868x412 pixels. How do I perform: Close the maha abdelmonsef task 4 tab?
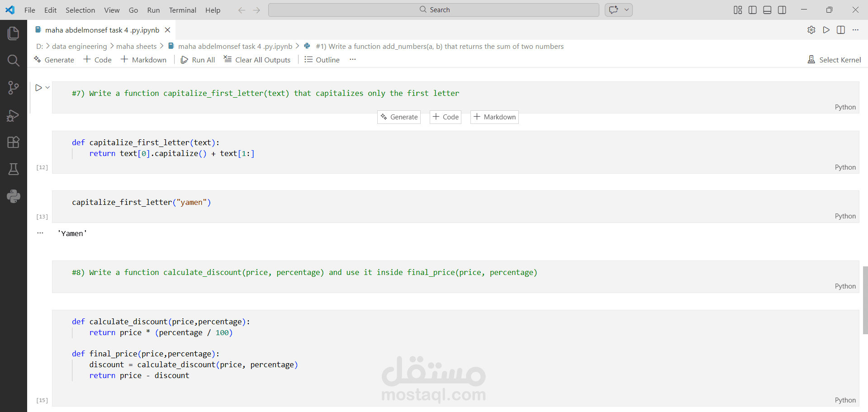pos(167,30)
